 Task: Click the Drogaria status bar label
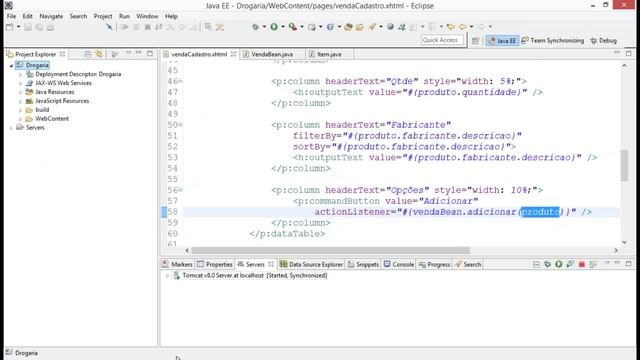tap(26, 353)
